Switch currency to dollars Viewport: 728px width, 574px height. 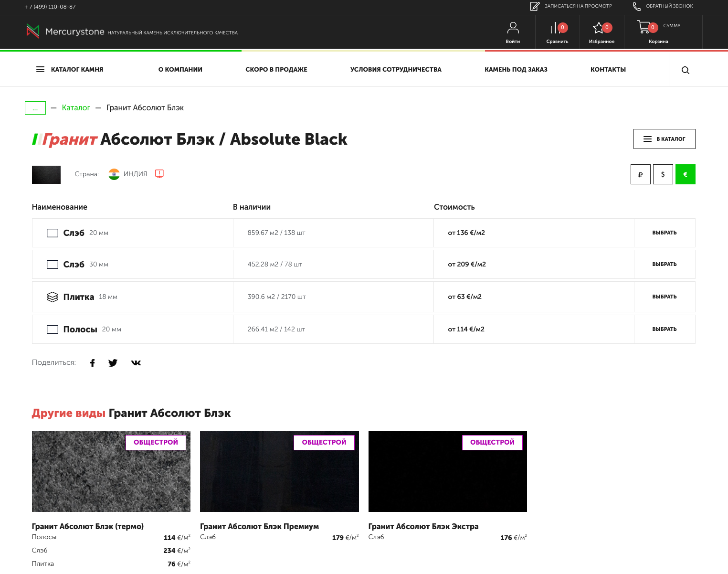[663, 174]
